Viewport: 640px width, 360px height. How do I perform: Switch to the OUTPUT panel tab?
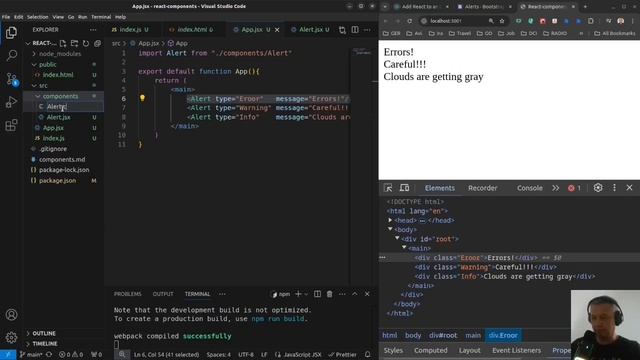[163, 294]
